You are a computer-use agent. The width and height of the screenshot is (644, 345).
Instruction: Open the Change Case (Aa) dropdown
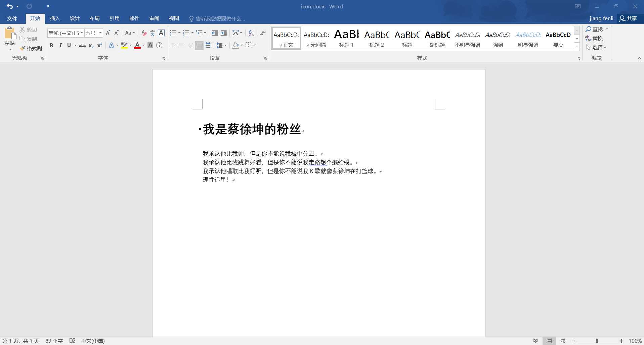point(130,33)
